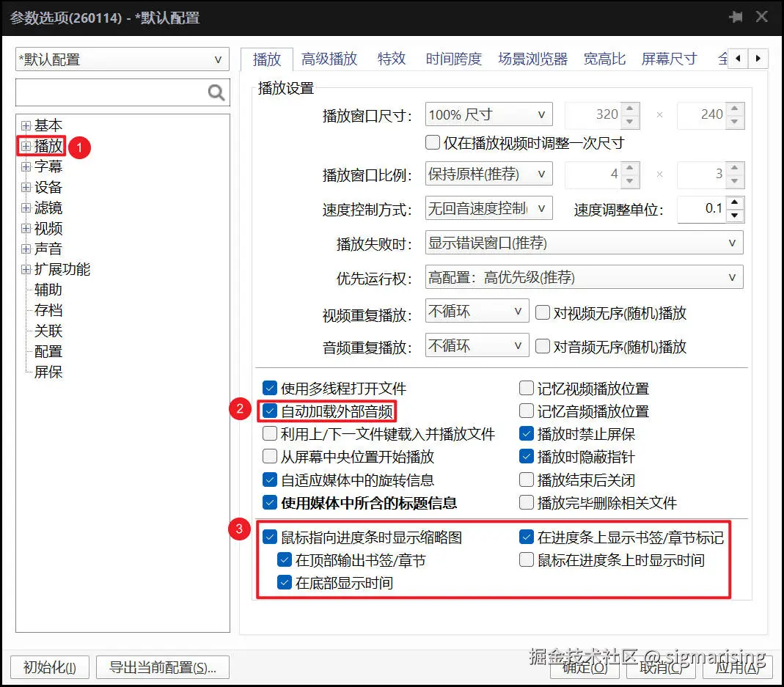Expand the 滤镜 tree node
784x687 pixels.
click(26, 207)
